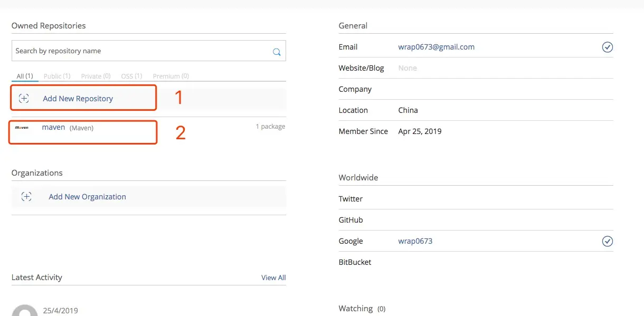The image size is (644, 316).
Task: Select the All (1) tab
Action: click(x=25, y=76)
